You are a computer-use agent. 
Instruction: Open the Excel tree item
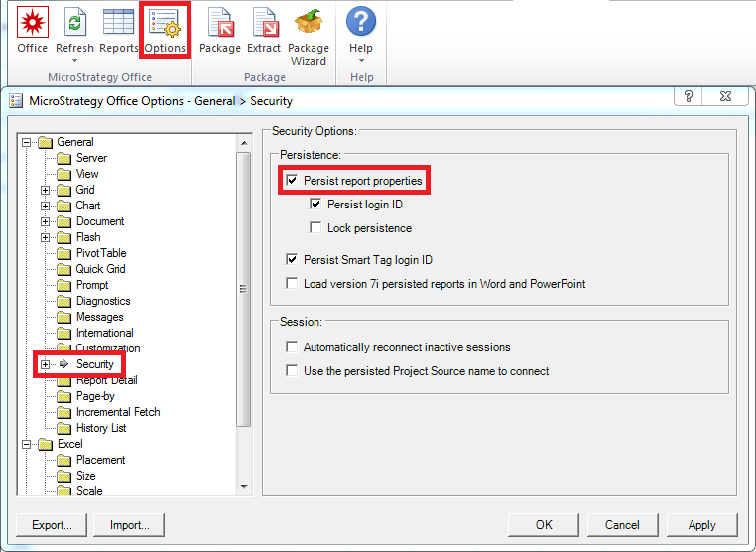click(x=69, y=444)
